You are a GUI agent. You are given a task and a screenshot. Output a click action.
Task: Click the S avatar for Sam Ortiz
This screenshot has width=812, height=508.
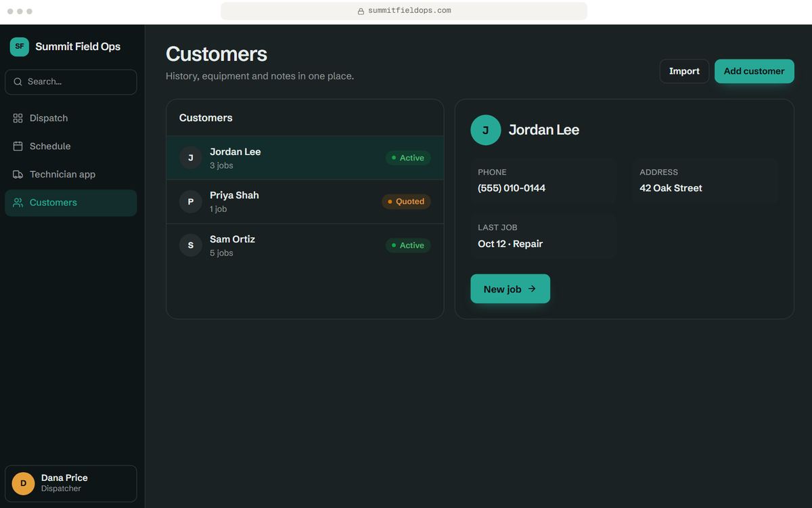coord(191,245)
